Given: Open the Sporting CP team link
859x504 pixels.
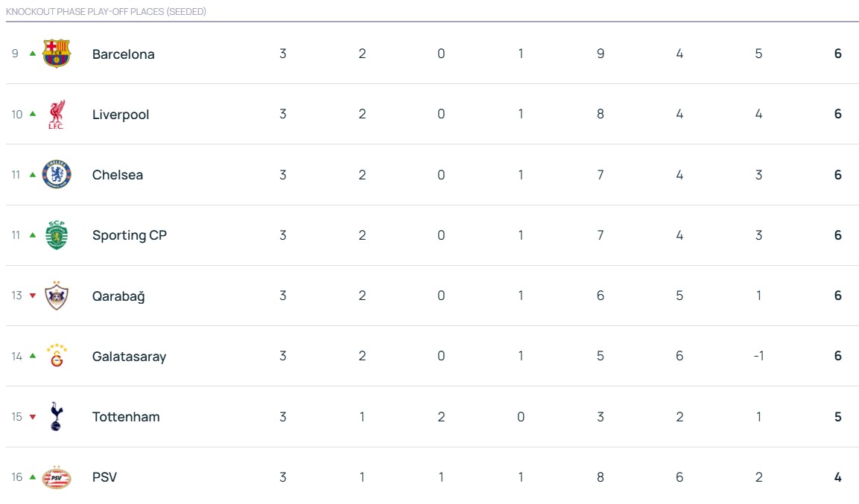Looking at the screenshot, I should click(x=130, y=235).
